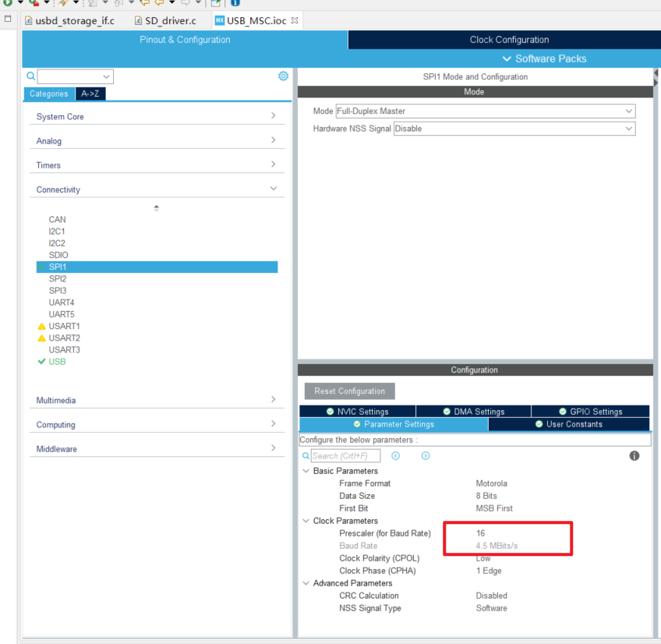661x644 pixels.
Task: Click the Clock Phase value 1 Edge
Action: [x=489, y=571]
